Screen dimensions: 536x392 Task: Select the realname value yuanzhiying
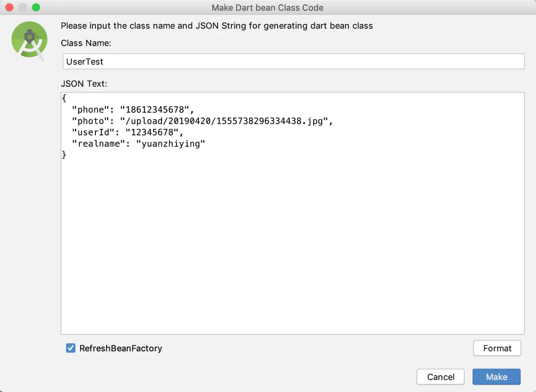tap(171, 144)
